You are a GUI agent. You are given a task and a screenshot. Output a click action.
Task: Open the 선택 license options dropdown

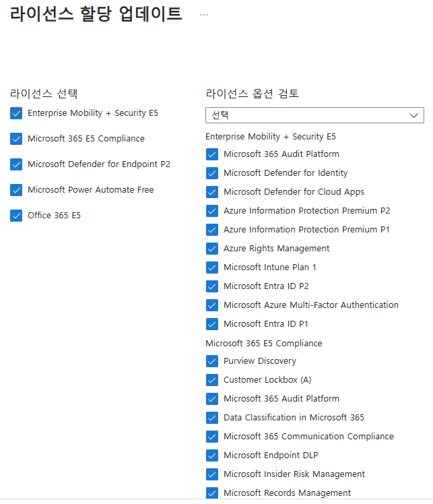pos(314,115)
